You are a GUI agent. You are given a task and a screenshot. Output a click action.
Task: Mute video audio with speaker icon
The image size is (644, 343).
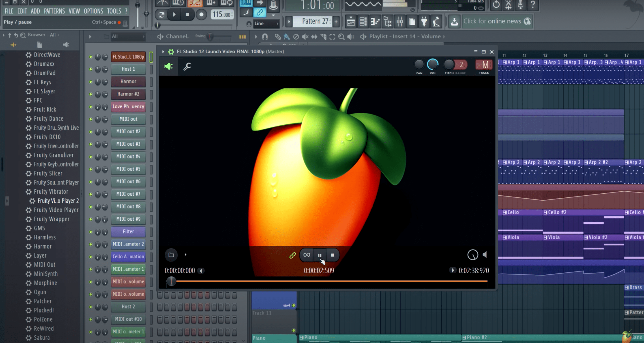(485, 255)
